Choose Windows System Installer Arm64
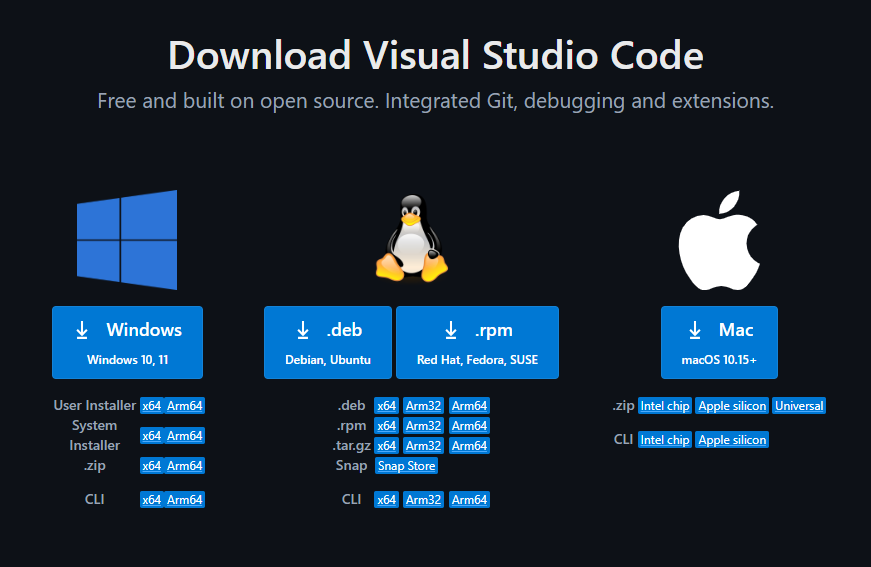Image resolution: width=871 pixels, height=567 pixels. coord(184,436)
